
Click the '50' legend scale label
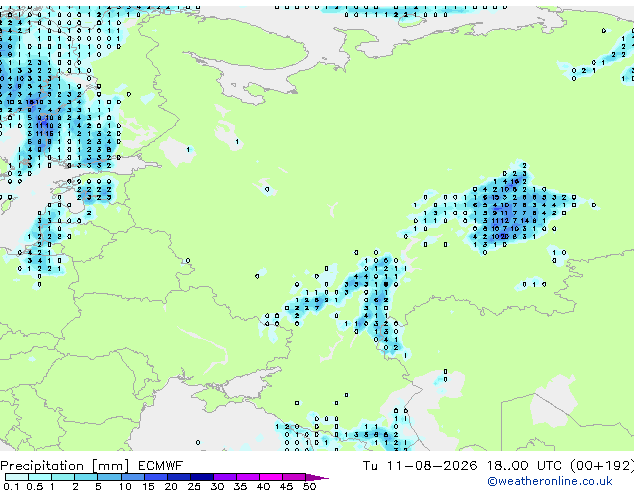[309, 486]
